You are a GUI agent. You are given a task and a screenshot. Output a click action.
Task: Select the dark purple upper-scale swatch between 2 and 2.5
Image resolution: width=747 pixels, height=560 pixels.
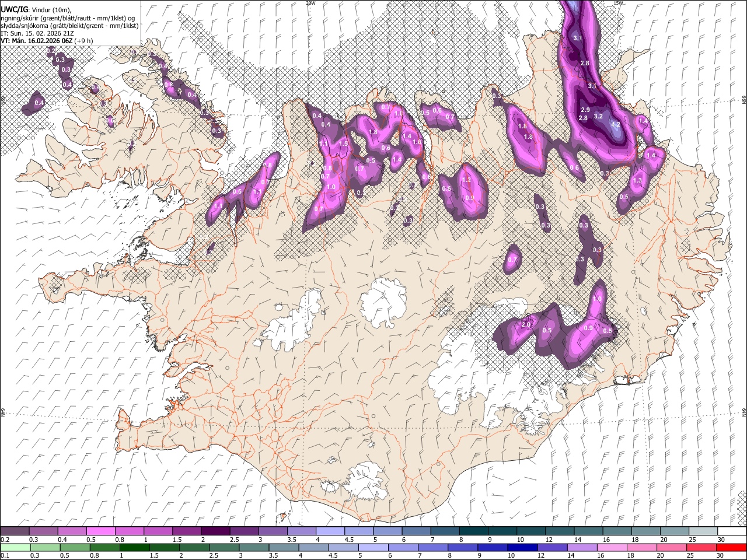pos(215,531)
